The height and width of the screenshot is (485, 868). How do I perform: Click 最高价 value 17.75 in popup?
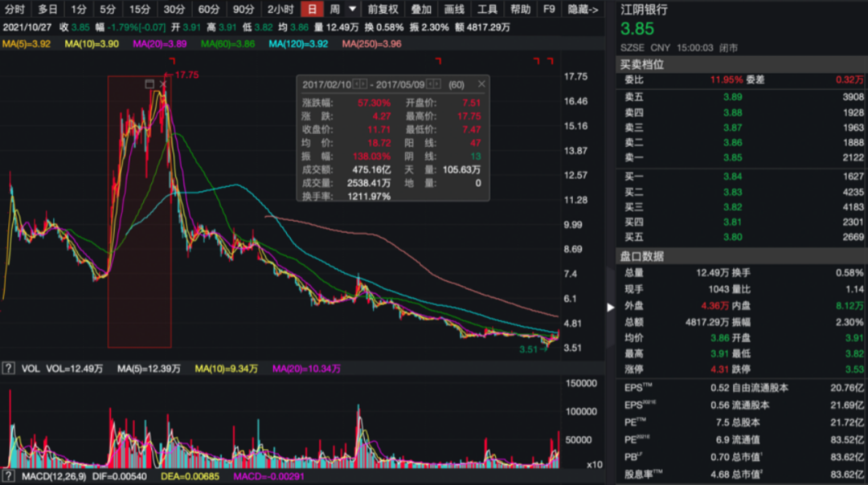[x=469, y=116]
